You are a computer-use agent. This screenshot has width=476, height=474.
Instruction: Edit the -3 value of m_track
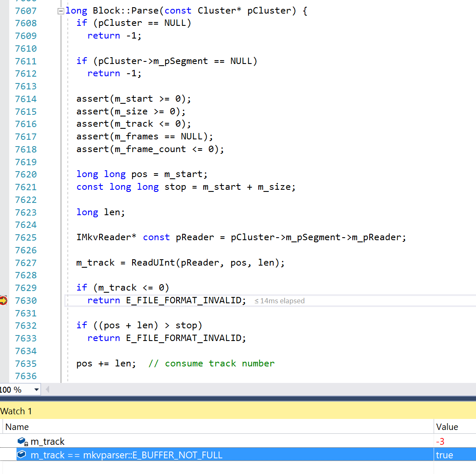pyautogui.click(x=440, y=441)
